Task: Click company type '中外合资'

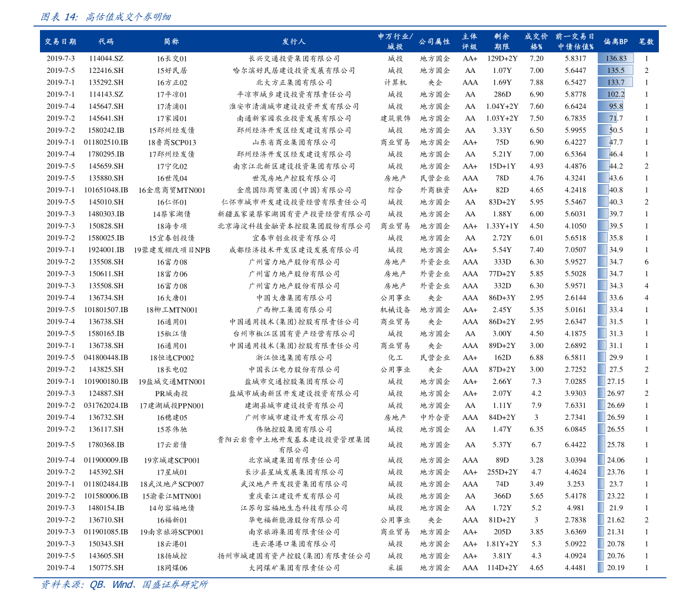Action: (435, 417)
